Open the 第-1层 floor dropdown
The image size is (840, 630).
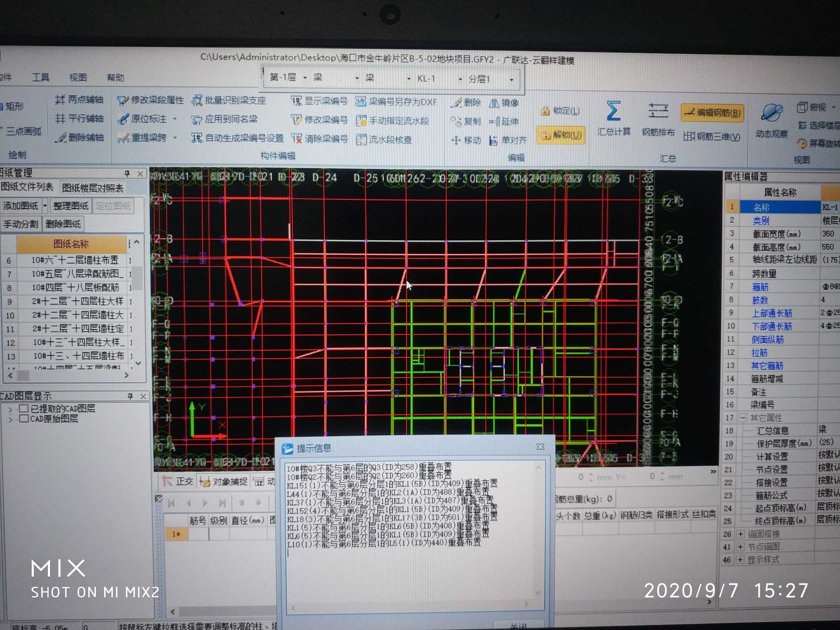click(x=305, y=78)
